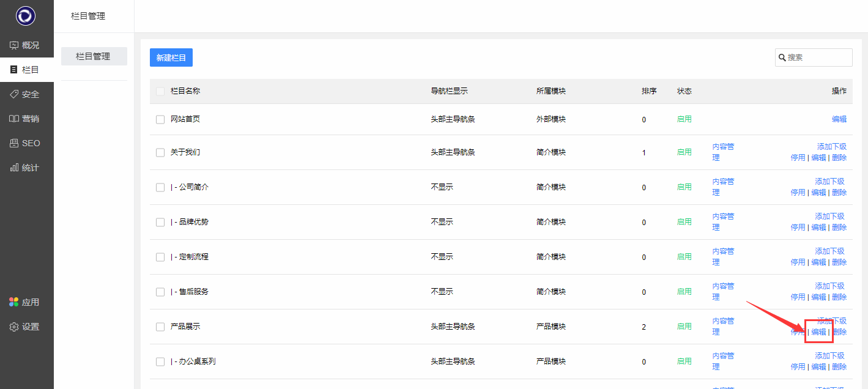Open the 设置 settings gear icon
The width and height of the screenshot is (868, 389).
14,327
